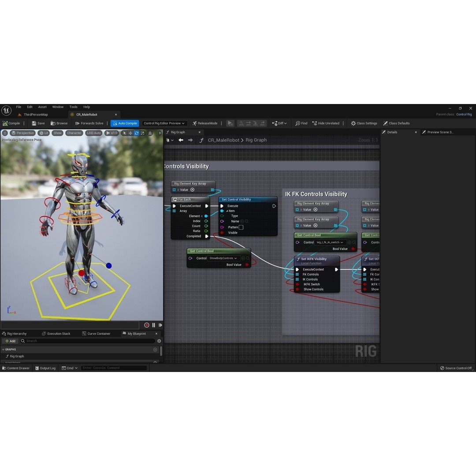Click the Unreal Engine logo icon

point(6,110)
